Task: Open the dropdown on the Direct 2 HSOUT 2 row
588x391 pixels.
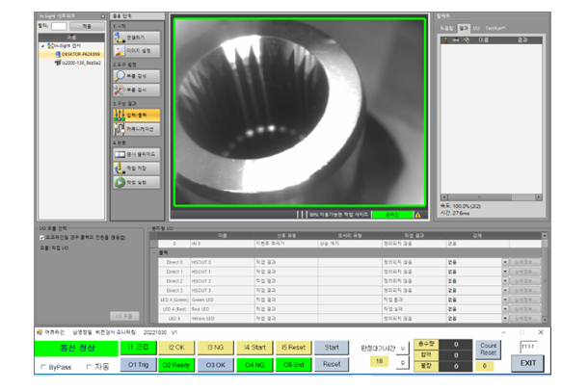Action: pyautogui.click(x=505, y=281)
